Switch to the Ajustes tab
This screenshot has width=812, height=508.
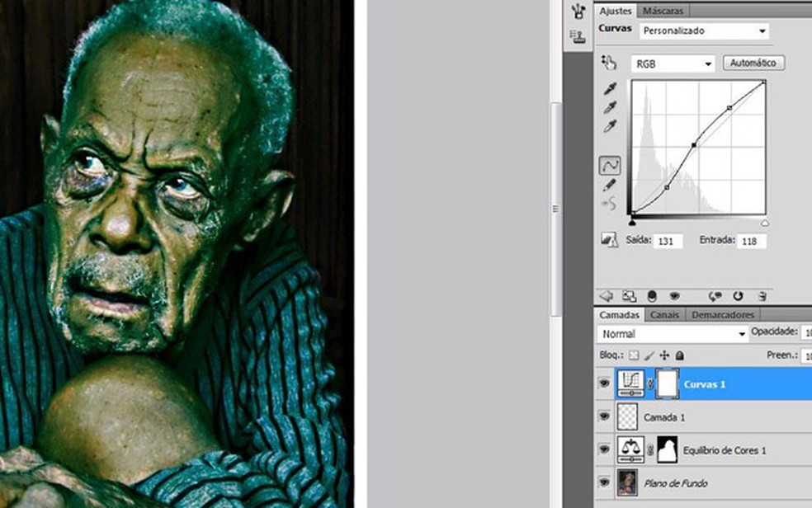[x=616, y=11]
